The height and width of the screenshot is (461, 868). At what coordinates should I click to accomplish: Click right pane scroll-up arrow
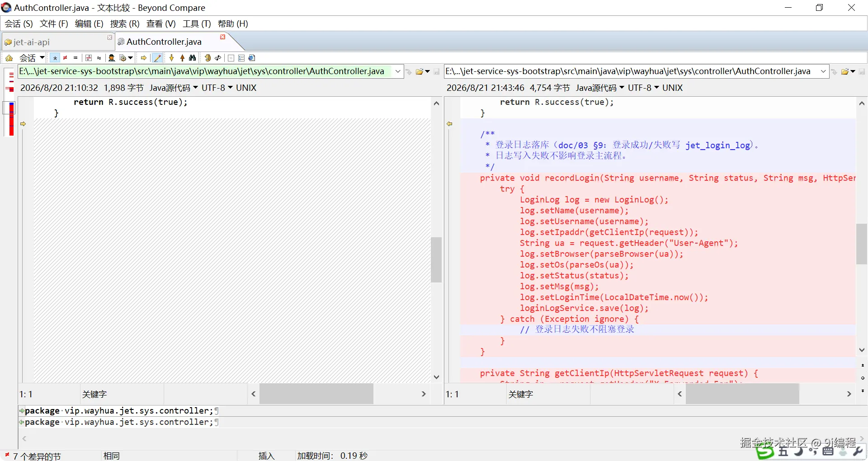[862, 103]
